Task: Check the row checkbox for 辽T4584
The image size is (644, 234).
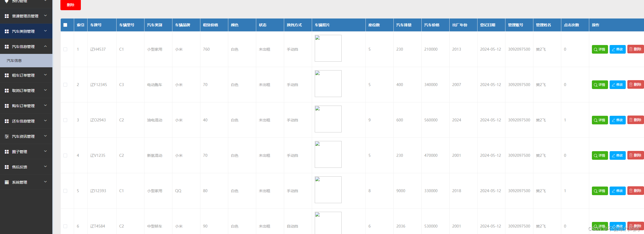Action: click(x=65, y=226)
